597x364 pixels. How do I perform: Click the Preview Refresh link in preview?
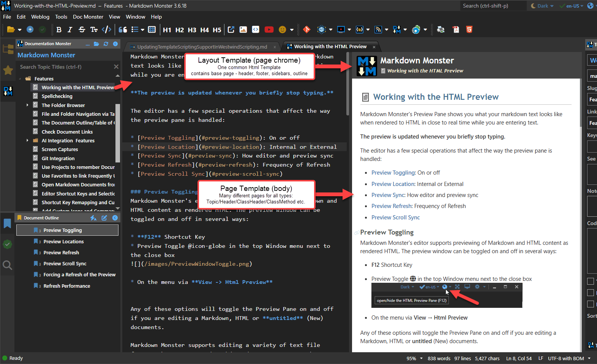point(392,206)
